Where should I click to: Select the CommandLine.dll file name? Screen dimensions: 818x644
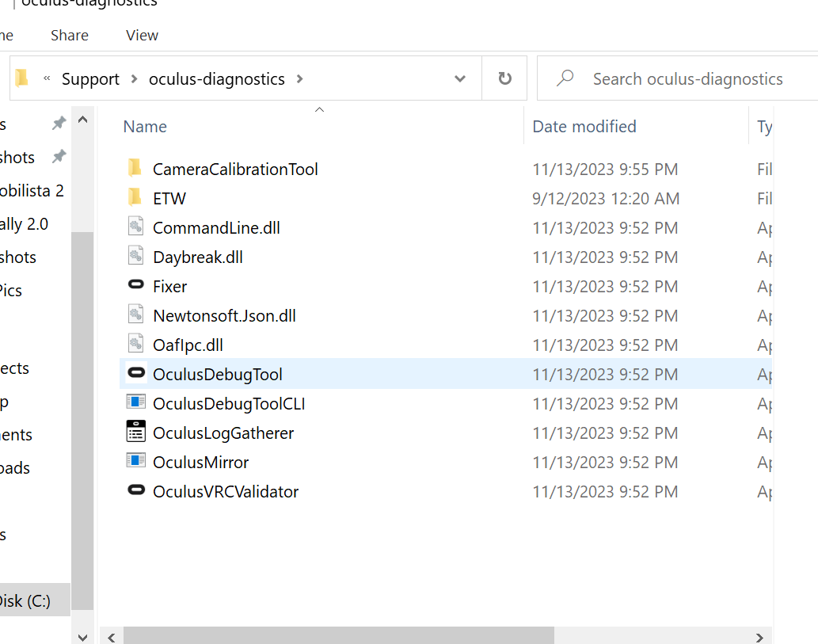[216, 228]
